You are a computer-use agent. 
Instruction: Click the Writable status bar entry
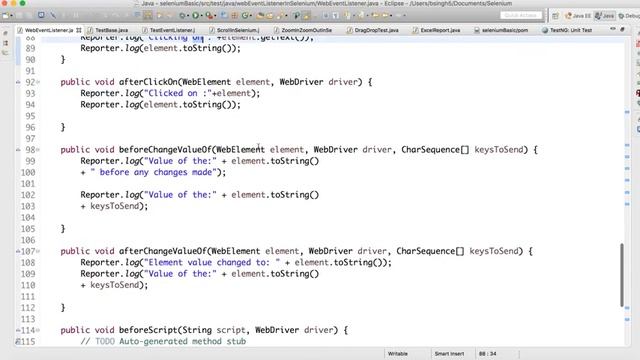click(x=398, y=353)
